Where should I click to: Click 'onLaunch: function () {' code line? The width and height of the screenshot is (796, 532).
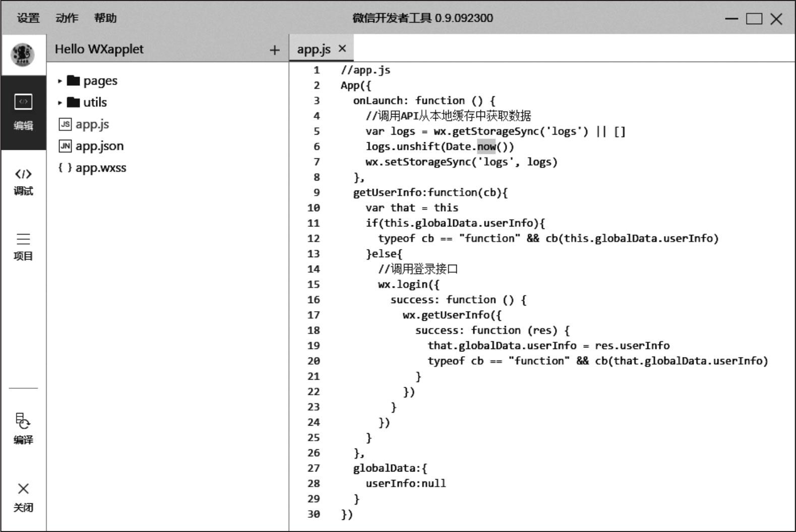[424, 101]
